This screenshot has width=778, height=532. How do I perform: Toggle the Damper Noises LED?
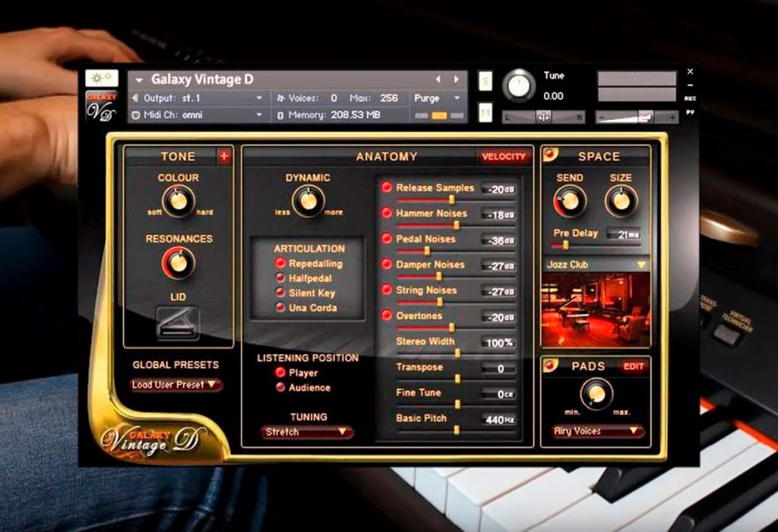coord(387,264)
